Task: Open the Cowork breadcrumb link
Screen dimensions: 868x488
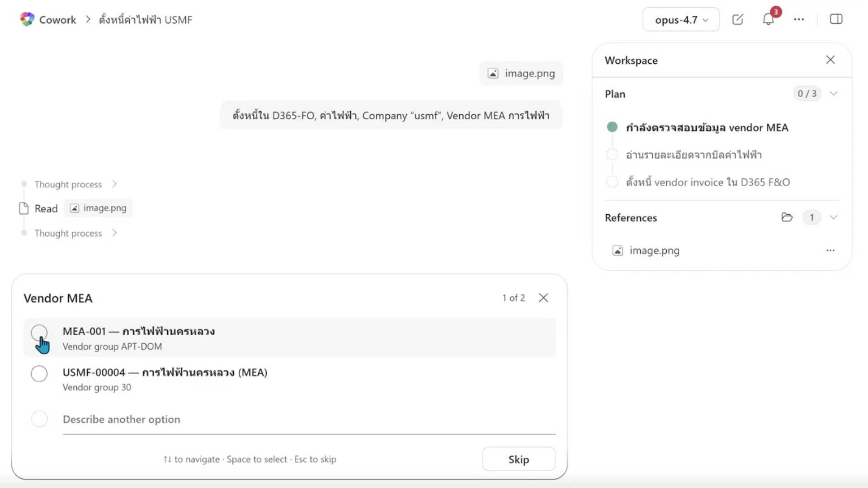Action: (x=57, y=19)
